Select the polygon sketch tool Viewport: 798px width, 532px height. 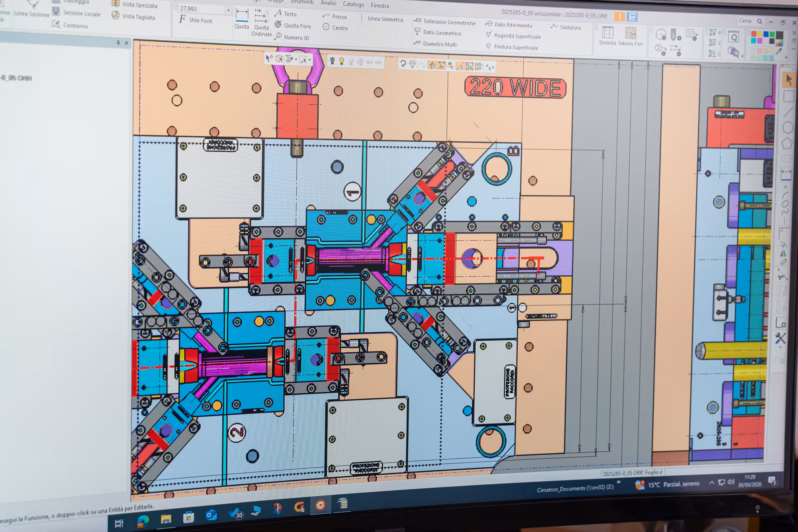pyautogui.click(x=787, y=143)
